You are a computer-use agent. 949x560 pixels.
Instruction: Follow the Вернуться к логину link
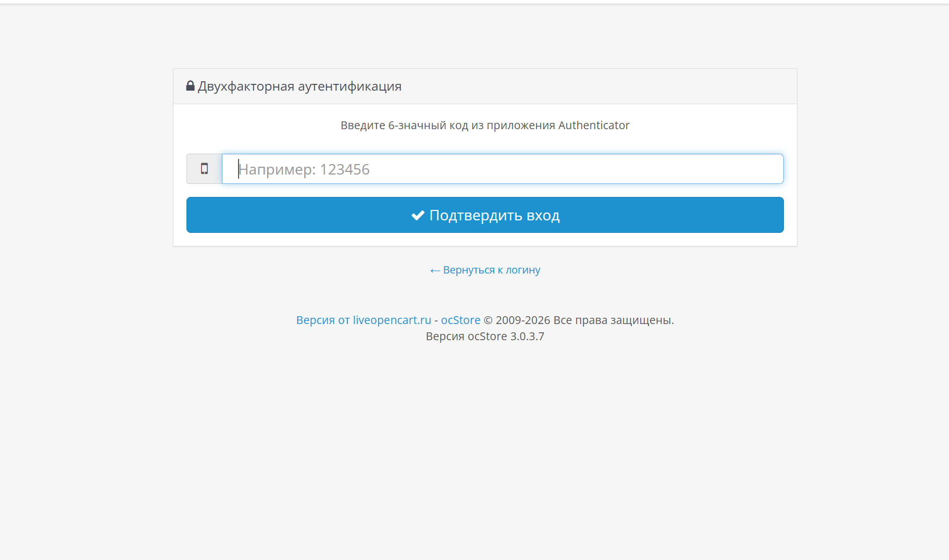click(485, 270)
